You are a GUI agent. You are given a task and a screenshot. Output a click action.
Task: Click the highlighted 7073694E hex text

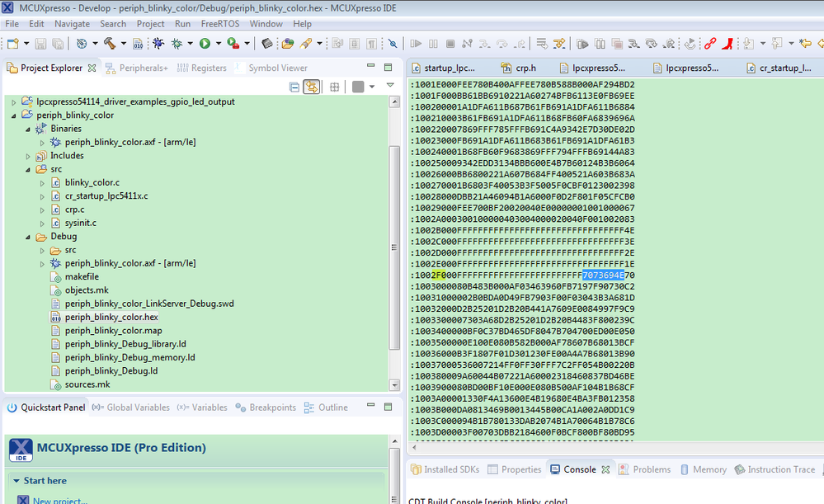603,275
